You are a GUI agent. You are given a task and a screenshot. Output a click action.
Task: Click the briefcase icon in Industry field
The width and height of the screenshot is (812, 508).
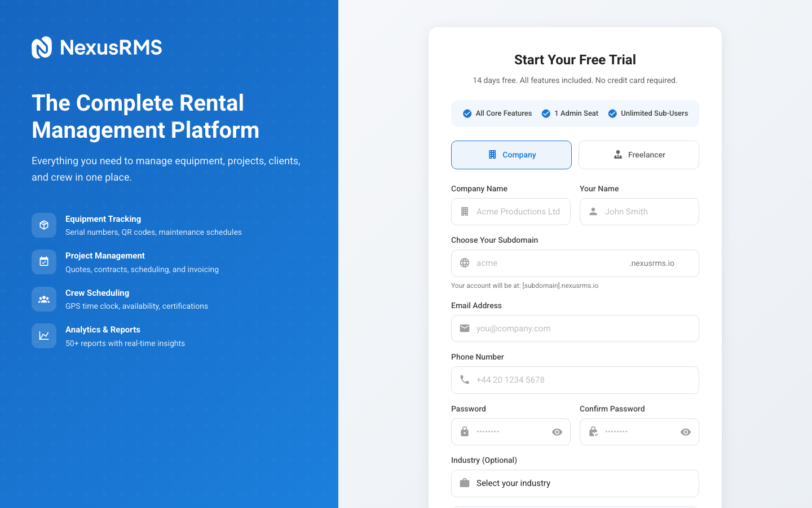(x=465, y=483)
